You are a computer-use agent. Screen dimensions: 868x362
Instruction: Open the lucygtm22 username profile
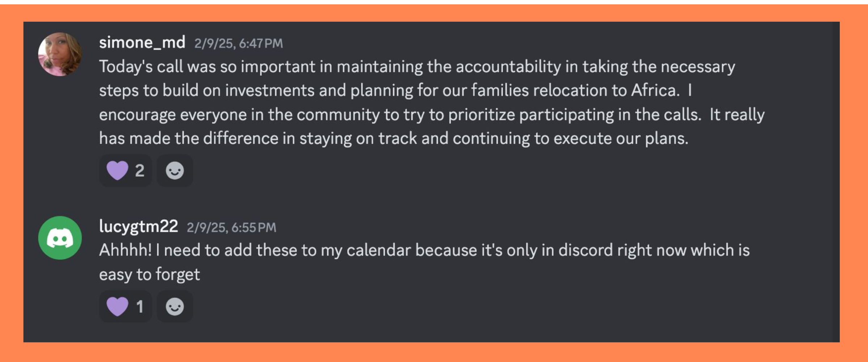coord(139,227)
